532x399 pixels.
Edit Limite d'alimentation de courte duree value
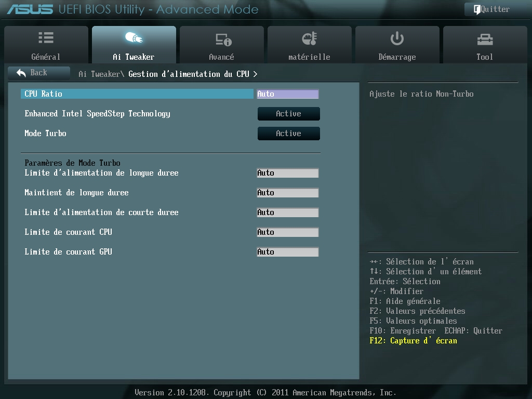tap(287, 212)
